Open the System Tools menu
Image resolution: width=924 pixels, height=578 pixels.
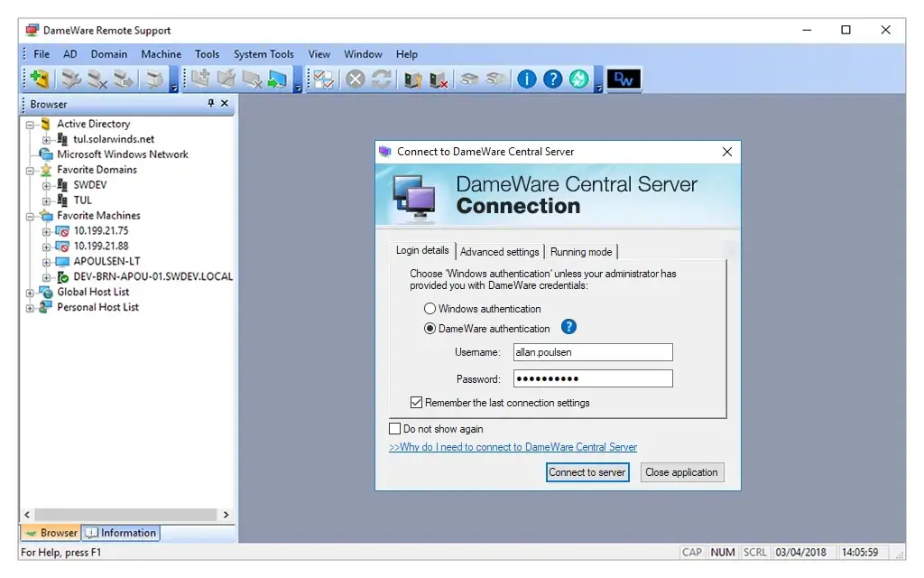click(x=263, y=54)
